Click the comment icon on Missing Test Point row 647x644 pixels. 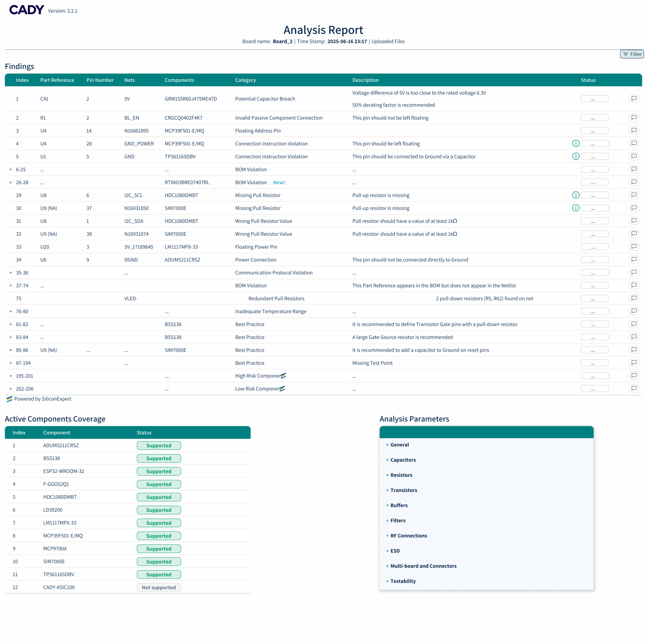634,363
